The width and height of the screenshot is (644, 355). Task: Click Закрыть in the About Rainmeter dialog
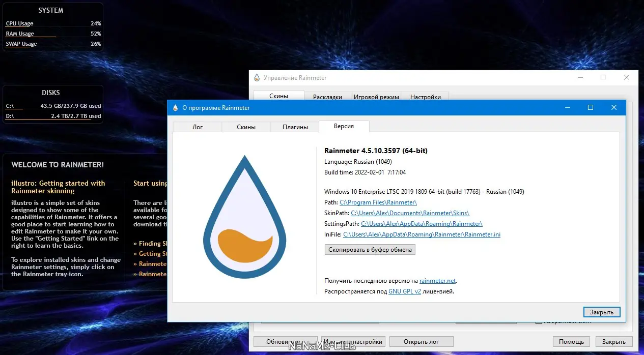[602, 312]
